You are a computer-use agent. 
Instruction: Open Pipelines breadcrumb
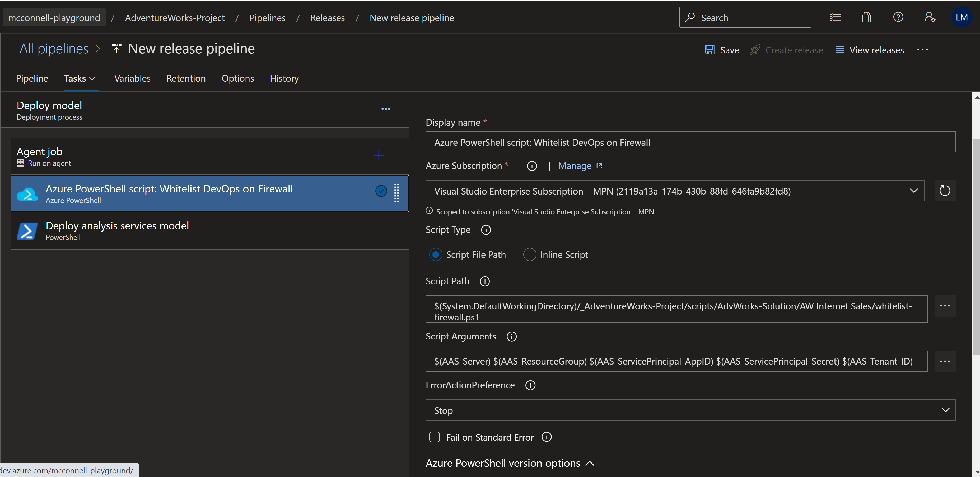[267, 18]
